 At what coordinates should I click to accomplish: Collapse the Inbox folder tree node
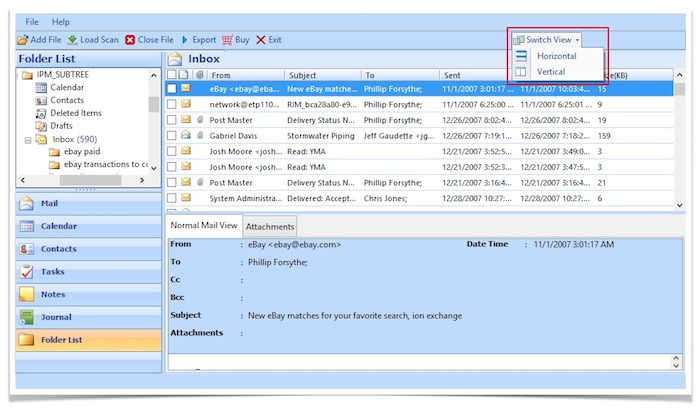(27, 140)
